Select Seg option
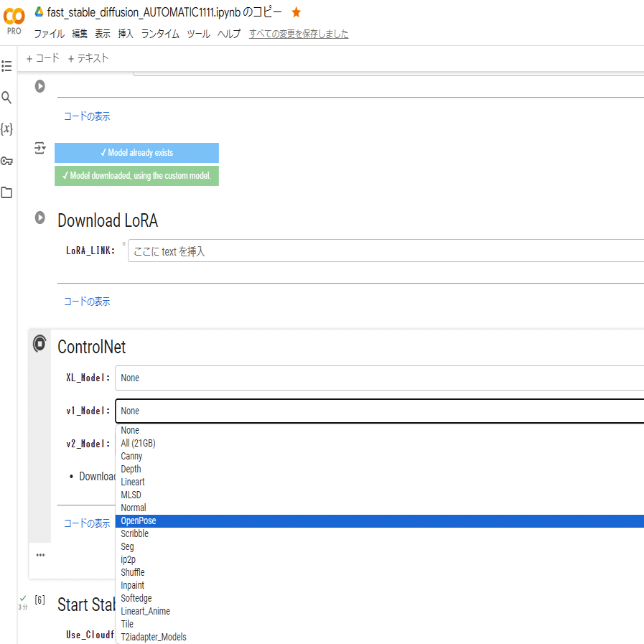Screen dimensions: 644x644 click(380, 546)
